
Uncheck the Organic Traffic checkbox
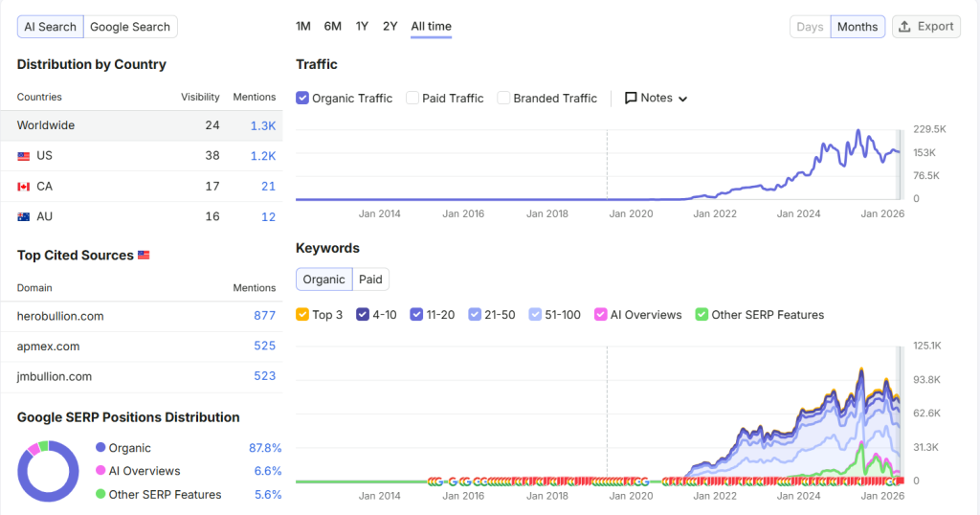coord(302,99)
